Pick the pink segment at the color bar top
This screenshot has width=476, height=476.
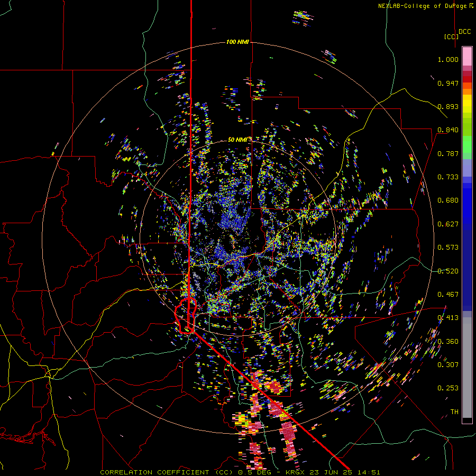click(x=467, y=56)
